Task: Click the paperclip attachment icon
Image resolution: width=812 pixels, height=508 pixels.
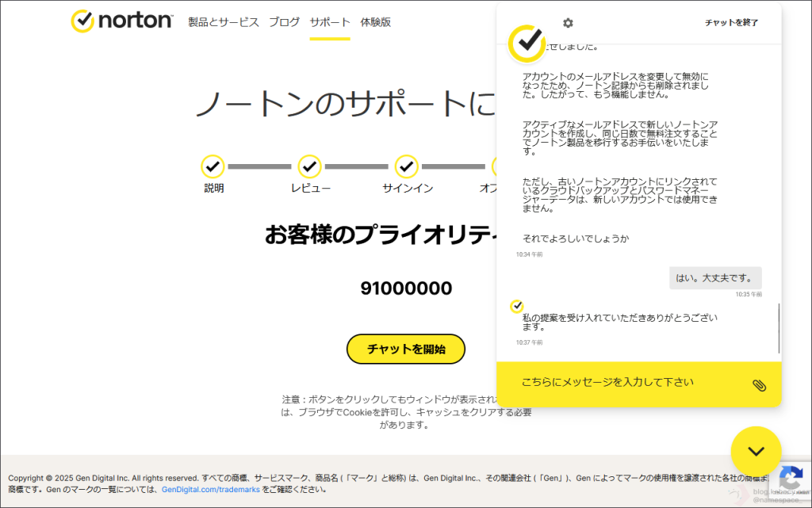Action: [x=759, y=385]
